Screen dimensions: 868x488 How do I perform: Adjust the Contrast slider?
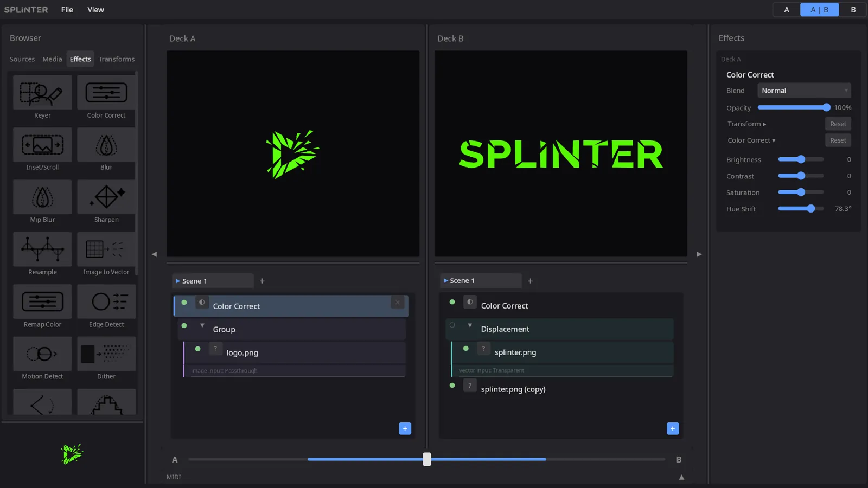(801, 176)
